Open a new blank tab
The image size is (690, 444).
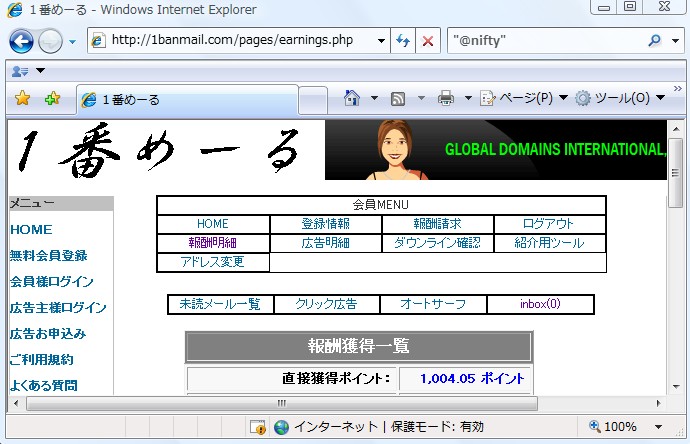pos(313,100)
